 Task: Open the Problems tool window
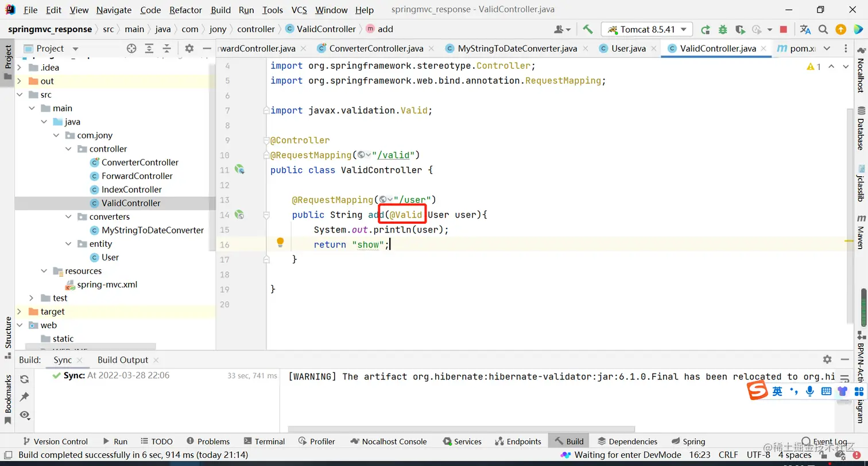coord(207,441)
